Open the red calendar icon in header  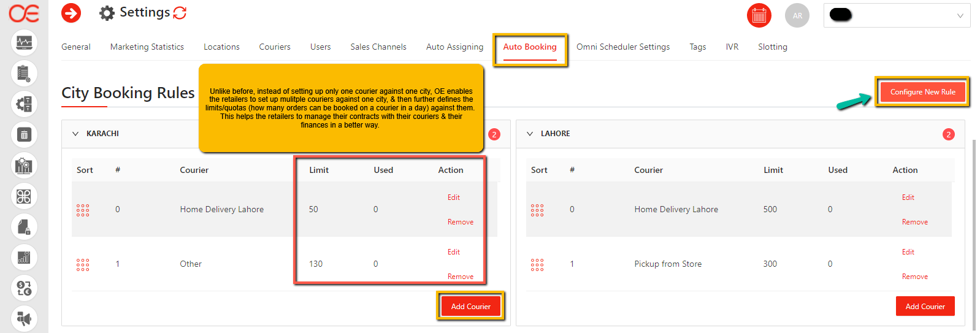coord(759,16)
